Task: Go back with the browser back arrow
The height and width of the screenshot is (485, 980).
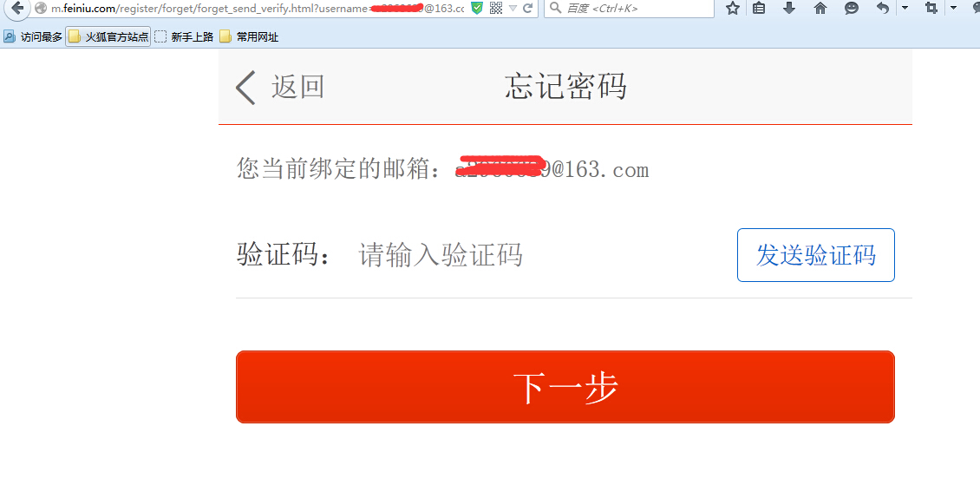Action: click(16, 8)
